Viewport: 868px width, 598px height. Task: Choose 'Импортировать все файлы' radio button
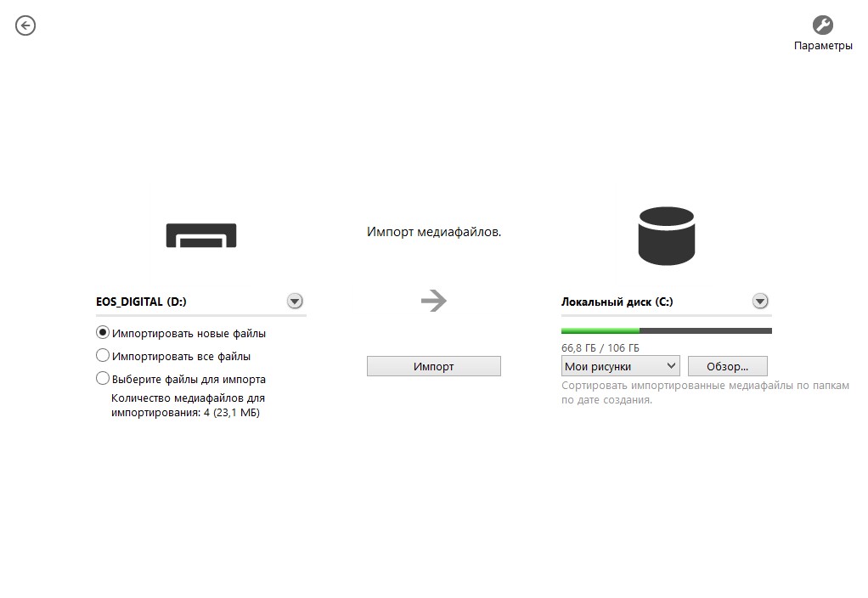click(103, 356)
